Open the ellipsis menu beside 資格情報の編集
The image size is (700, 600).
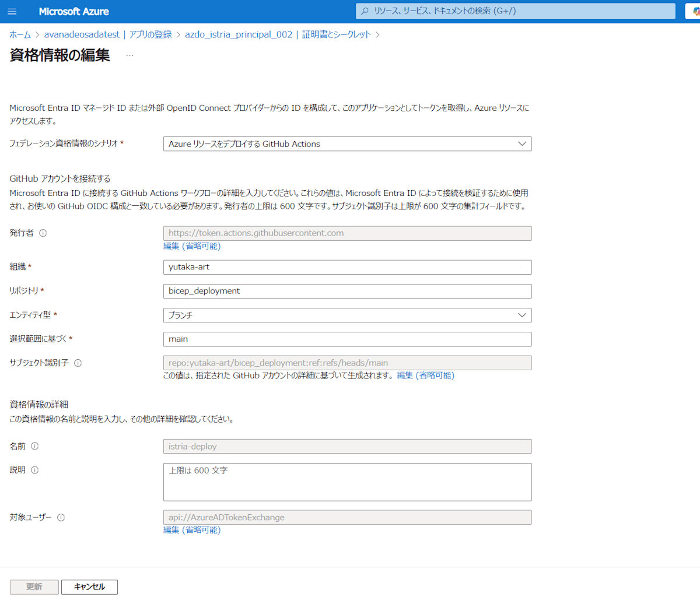[129, 56]
